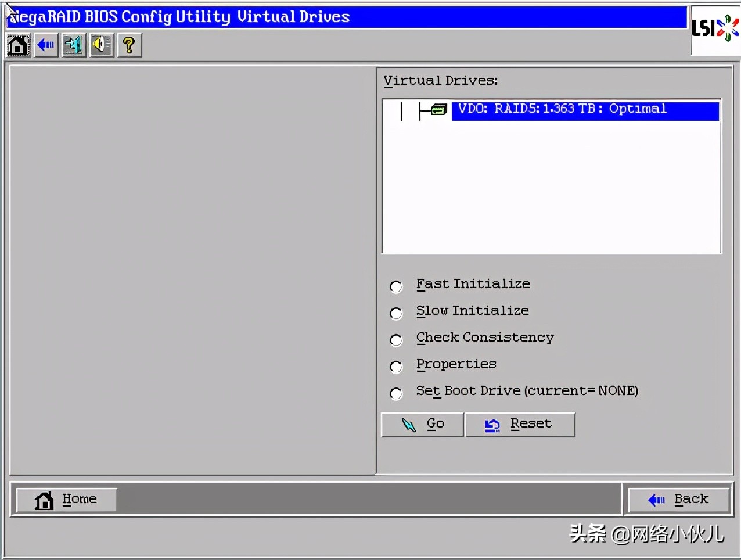This screenshot has width=741, height=560.
Task: Click the drive icon beside VD0 entry
Action: click(x=437, y=109)
